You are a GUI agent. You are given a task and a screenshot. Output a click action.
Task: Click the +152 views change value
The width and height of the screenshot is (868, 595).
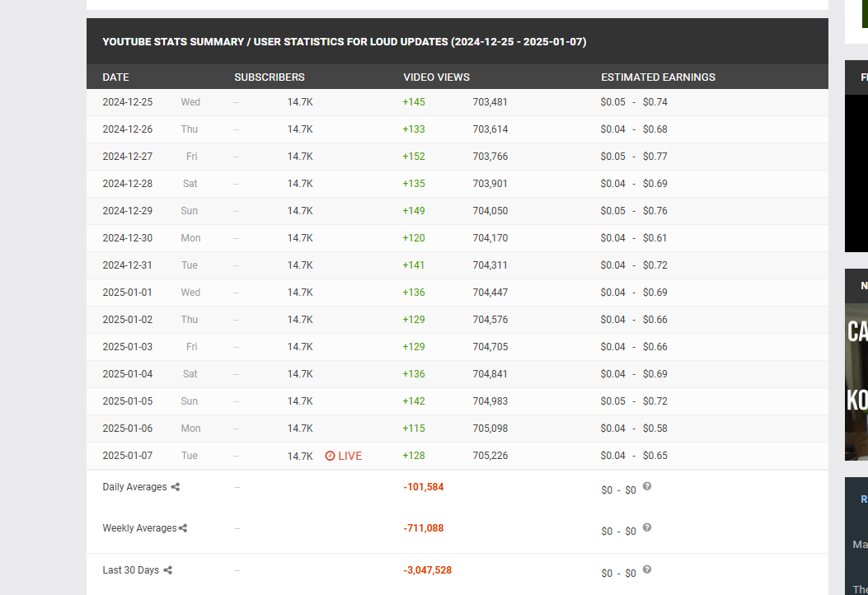click(414, 156)
